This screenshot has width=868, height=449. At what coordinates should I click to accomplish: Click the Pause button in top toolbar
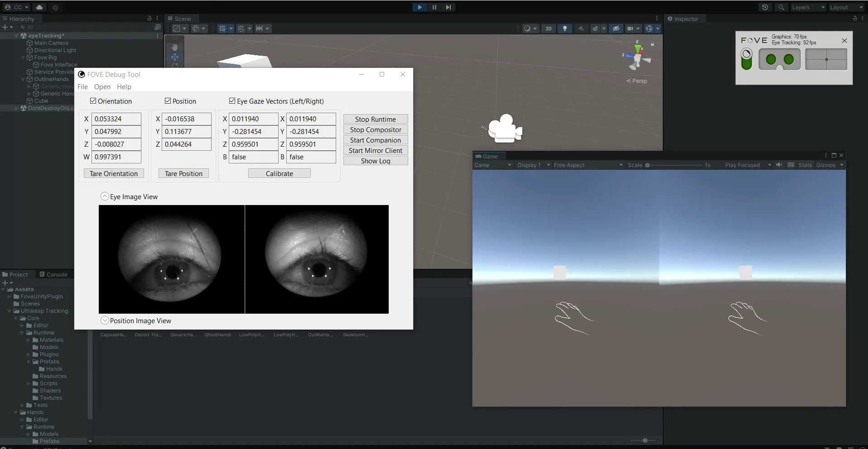[x=434, y=7]
